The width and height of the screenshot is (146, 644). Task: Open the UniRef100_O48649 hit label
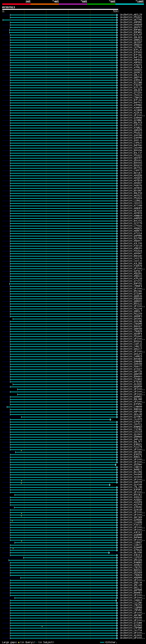[131, 25]
